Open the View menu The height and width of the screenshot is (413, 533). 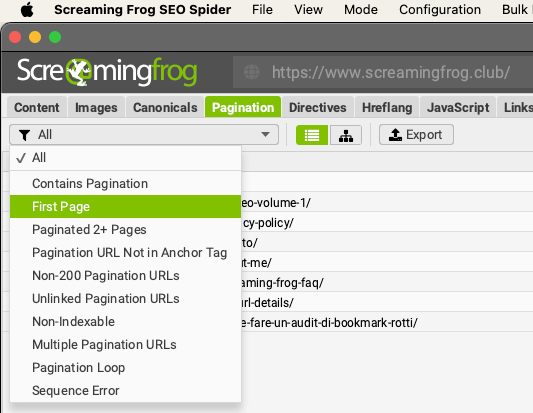point(308,10)
